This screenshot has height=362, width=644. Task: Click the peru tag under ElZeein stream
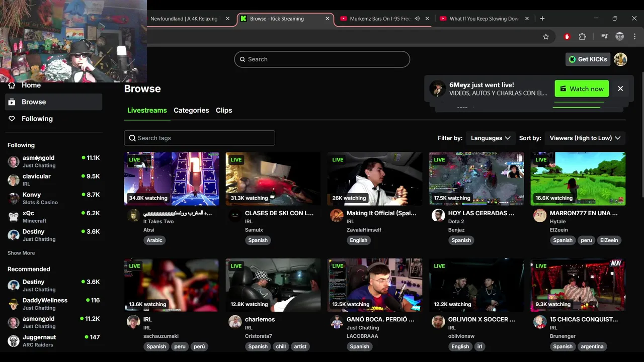[x=586, y=240]
